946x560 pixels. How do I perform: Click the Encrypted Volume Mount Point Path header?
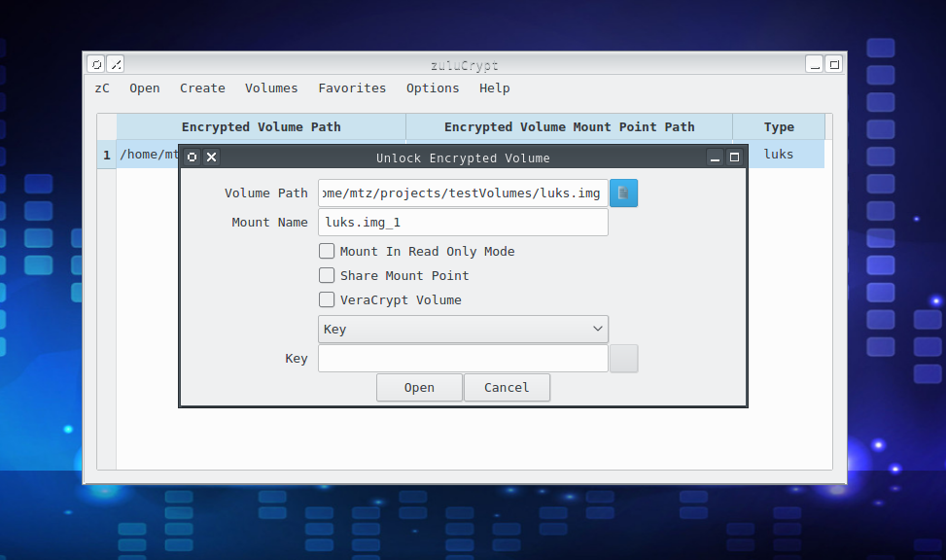[x=570, y=126]
